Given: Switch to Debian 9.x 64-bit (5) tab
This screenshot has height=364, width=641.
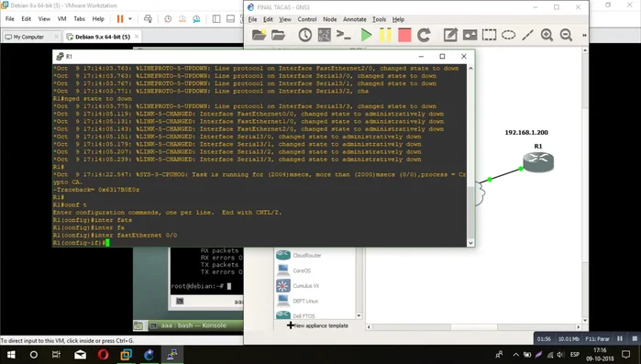Looking at the screenshot, I should (102, 37).
